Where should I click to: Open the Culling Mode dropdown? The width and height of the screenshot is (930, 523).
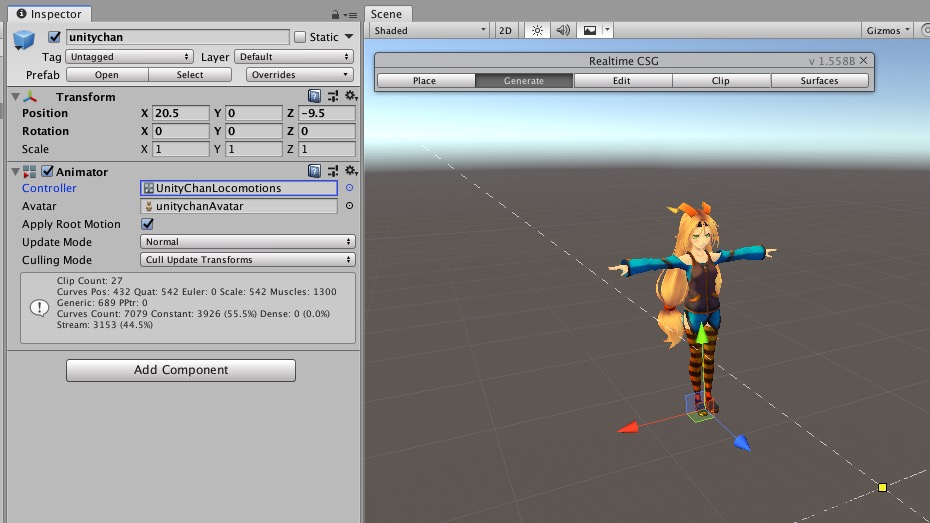click(x=248, y=260)
